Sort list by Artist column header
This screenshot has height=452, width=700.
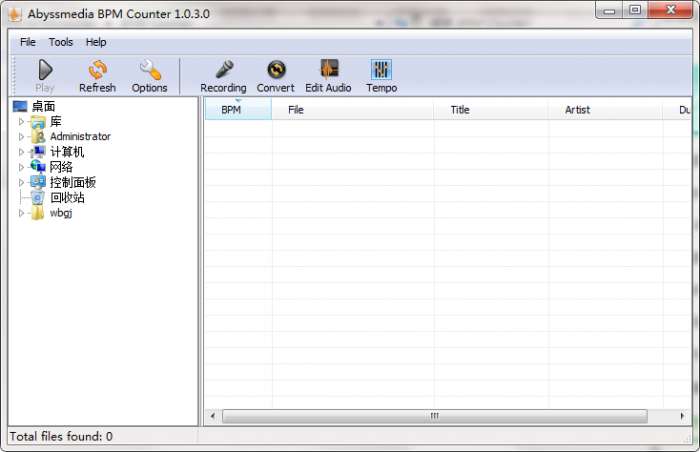pyautogui.click(x=605, y=109)
